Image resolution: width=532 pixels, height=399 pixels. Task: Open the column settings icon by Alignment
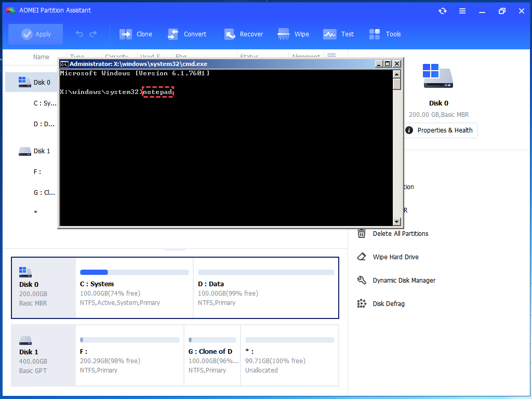pos(331,55)
